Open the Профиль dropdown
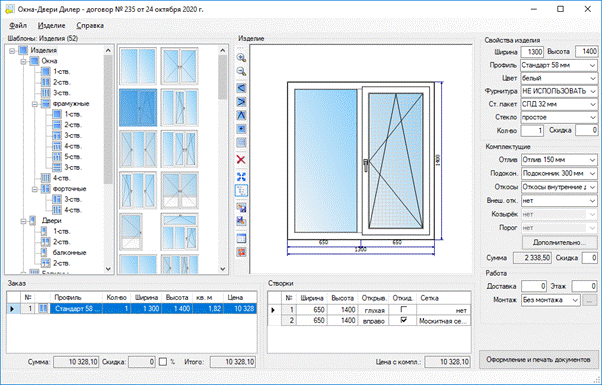Viewport: 602px width, 385px height. [x=592, y=65]
